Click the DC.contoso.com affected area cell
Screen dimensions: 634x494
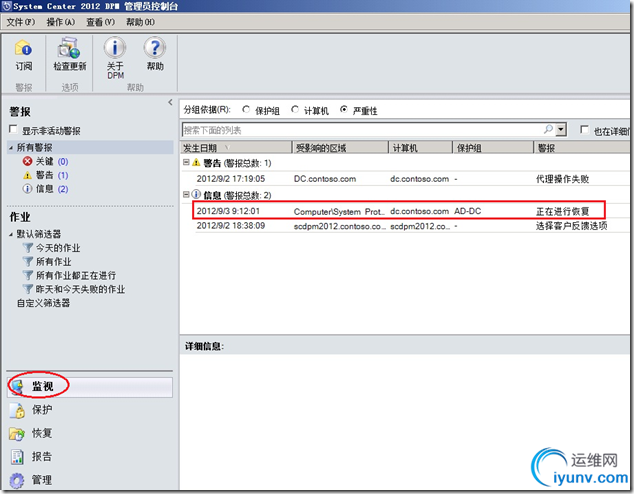(x=325, y=179)
